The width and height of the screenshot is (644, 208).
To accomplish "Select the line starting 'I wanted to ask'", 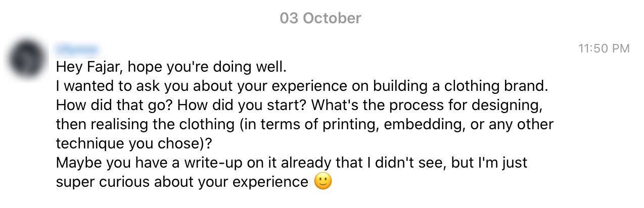I will click(302, 86).
